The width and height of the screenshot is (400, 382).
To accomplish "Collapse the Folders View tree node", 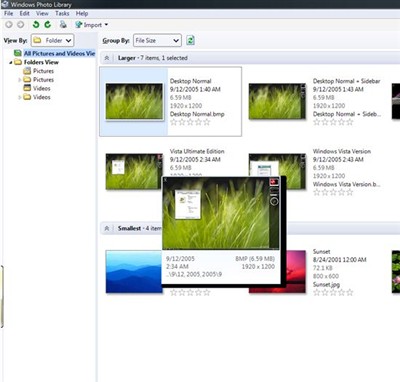I will 11,62.
